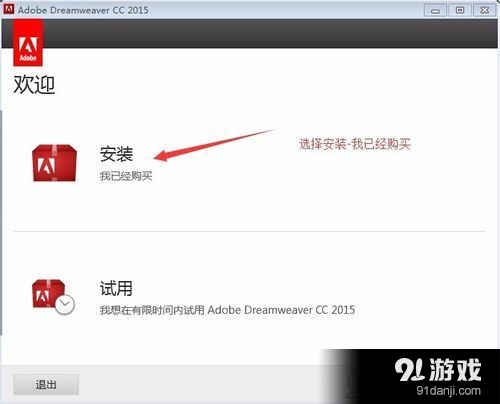This screenshot has width=500, height=404.
Task: Click the Adobe Dreamweaver CC 2015 window title
Action: [83, 10]
